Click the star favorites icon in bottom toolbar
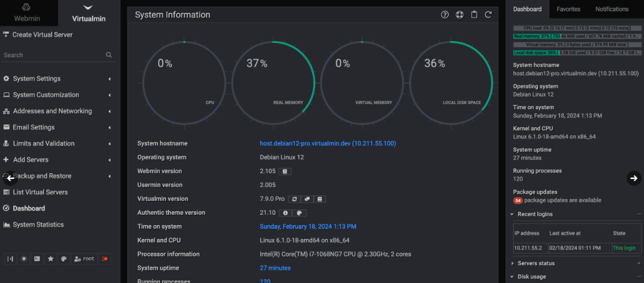The height and width of the screenshot is (283, 644). [50, 259]
